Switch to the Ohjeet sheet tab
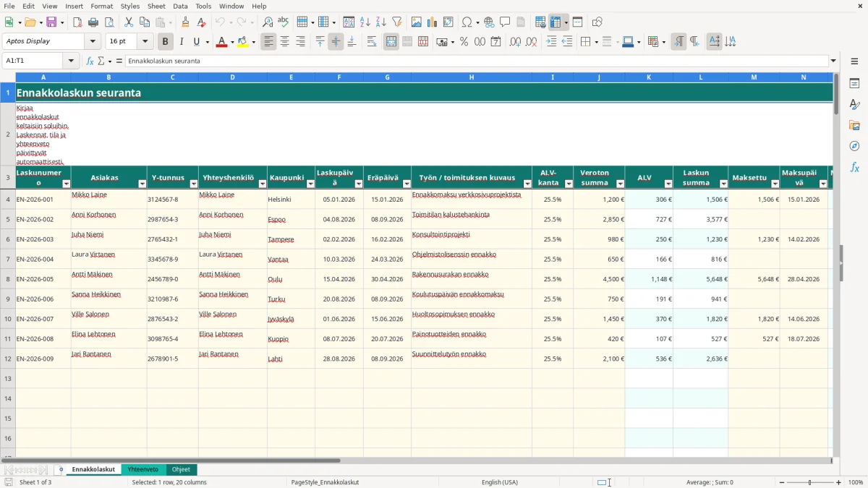 181,470
